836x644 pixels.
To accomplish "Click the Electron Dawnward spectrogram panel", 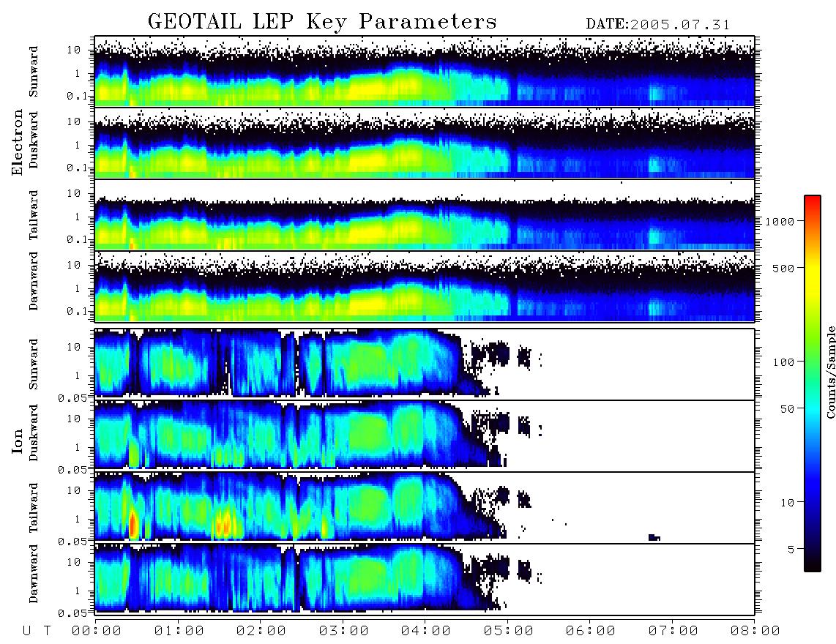I will click(x=425, y=286).
